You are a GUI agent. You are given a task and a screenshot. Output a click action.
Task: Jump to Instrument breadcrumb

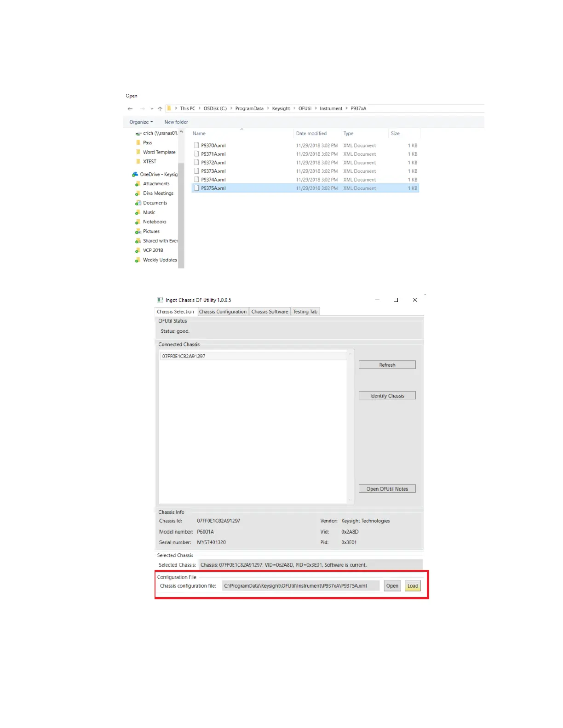(331, 109)
